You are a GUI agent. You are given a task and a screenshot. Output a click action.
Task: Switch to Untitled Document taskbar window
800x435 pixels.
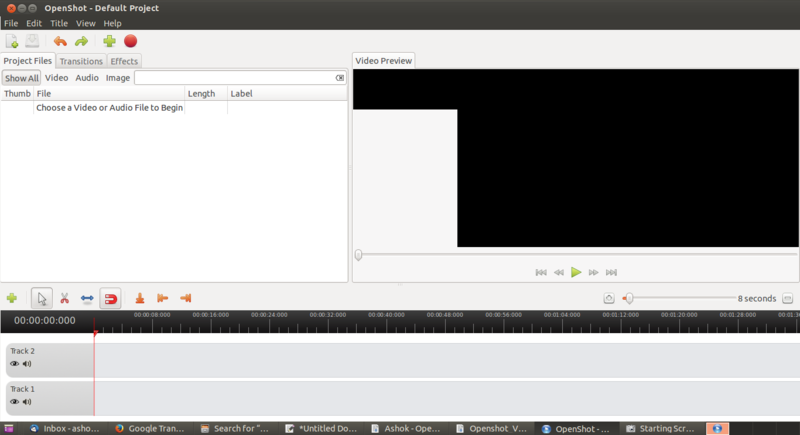pos(321,428)
